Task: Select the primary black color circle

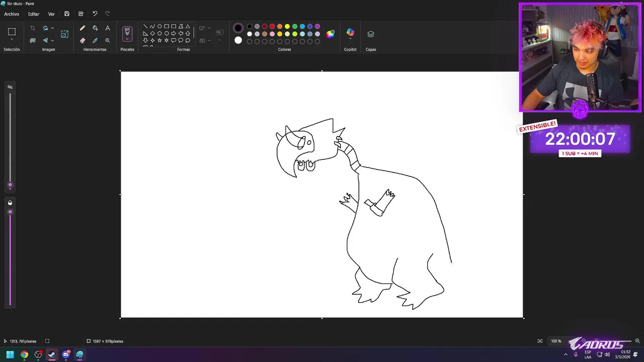Action: pyautogui.click(x=238, y=28)
